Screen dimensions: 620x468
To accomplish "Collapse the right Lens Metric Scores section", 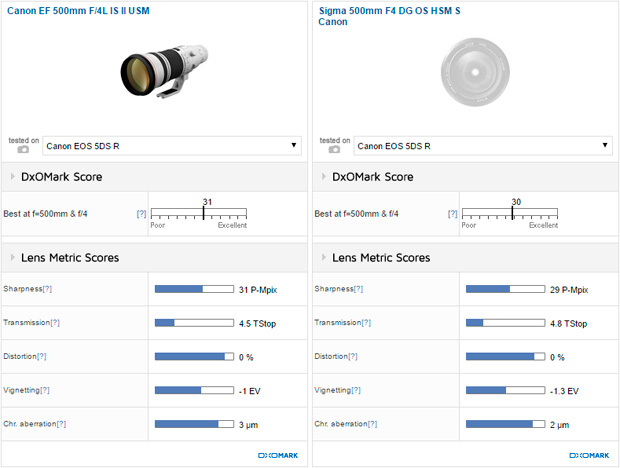I will point(323,258).
